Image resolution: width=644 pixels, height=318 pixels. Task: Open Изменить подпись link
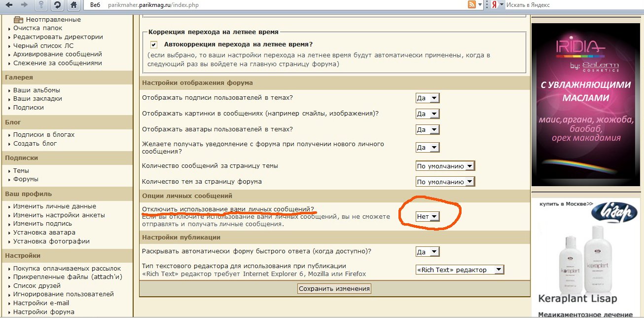coord(42,224)
